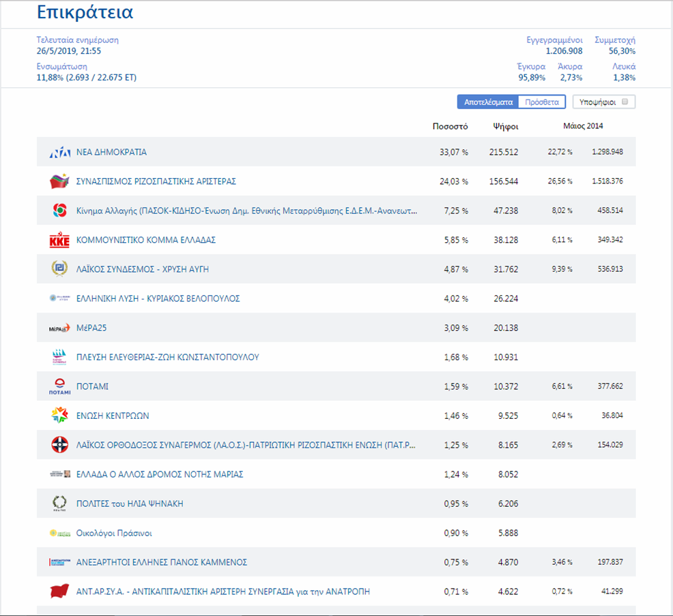
Task: Click the Ελληνική Λύση party logo
Action: (x=59, y=298)
